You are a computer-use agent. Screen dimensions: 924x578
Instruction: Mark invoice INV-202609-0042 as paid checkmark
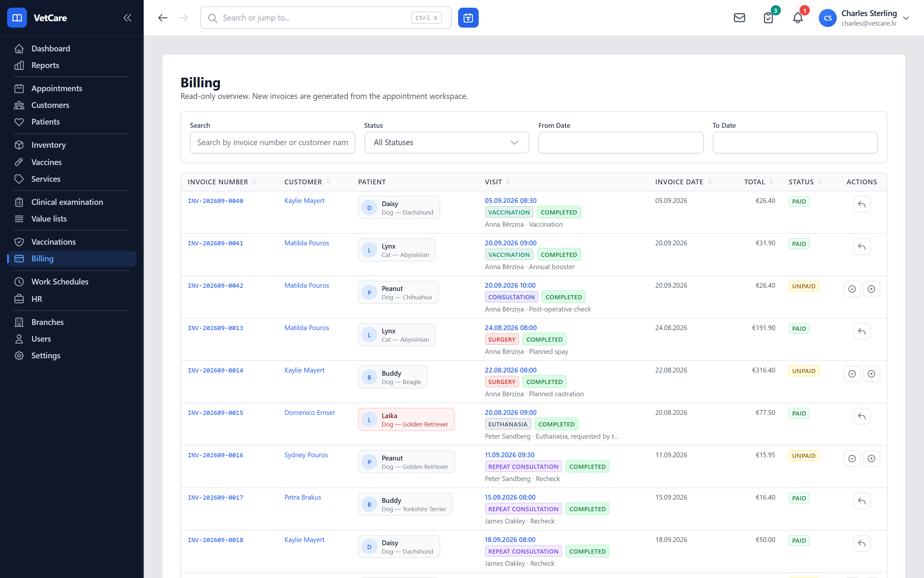click(852, 289)
